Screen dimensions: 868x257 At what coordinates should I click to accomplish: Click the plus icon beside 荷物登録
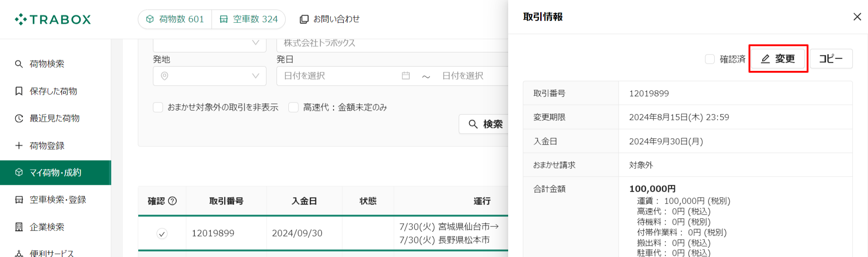19,145
